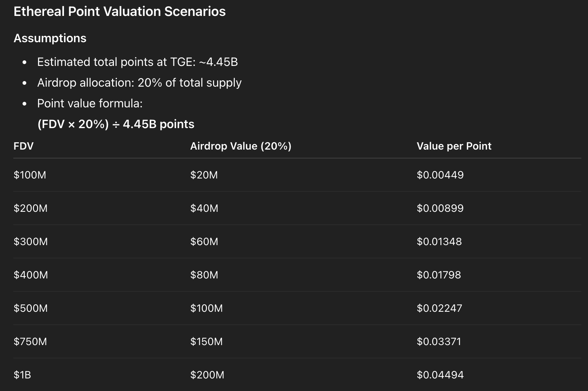Image resolution: width=588 pixels, height=391 pixels.
Task: Click the $80M airdrop value cell
Action: 204,275
